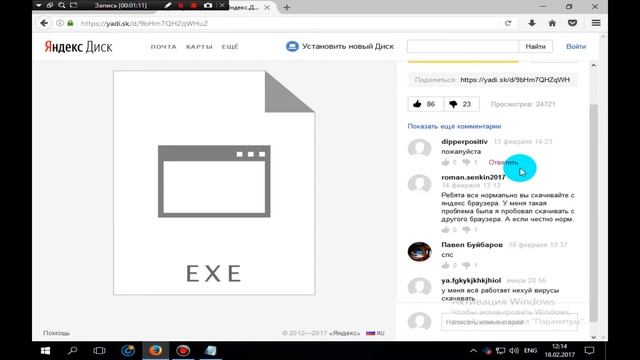The height and width of the screenshot is (360, 640).
Task: Dislike the file with thumbs down 23
Action: click(x=461, y=104)
